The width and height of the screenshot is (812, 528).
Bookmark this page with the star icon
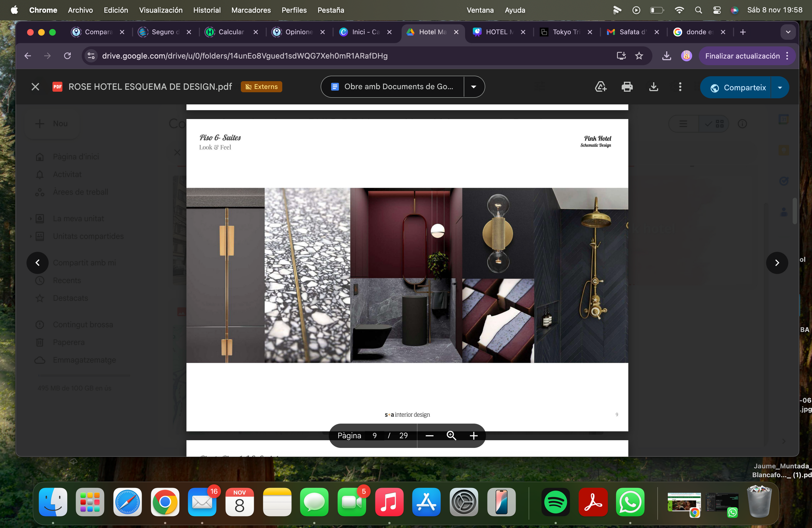point(639,56)
